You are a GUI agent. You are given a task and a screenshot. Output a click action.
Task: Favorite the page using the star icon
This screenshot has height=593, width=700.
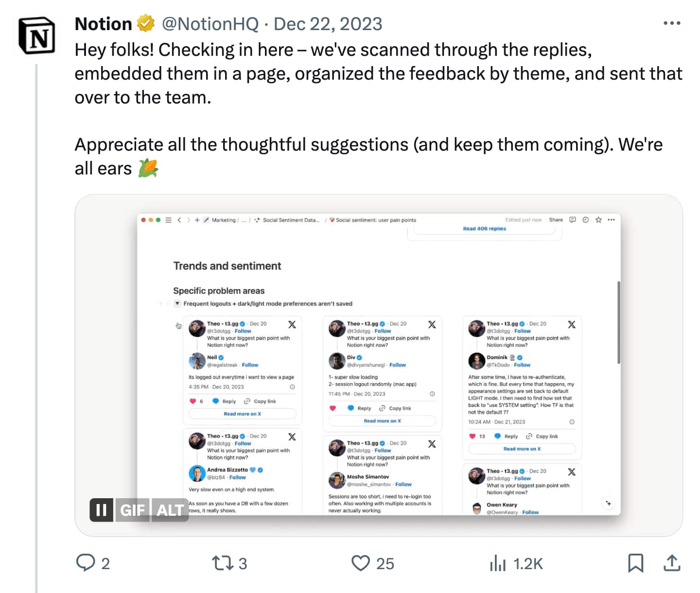pyautogui.click(x=598, y=220)
